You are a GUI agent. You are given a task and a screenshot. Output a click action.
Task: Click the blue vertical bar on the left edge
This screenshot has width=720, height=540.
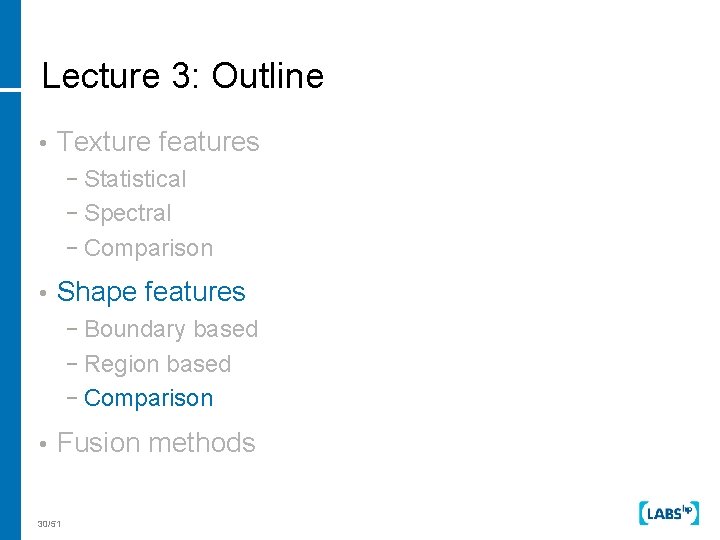[10, 270]
